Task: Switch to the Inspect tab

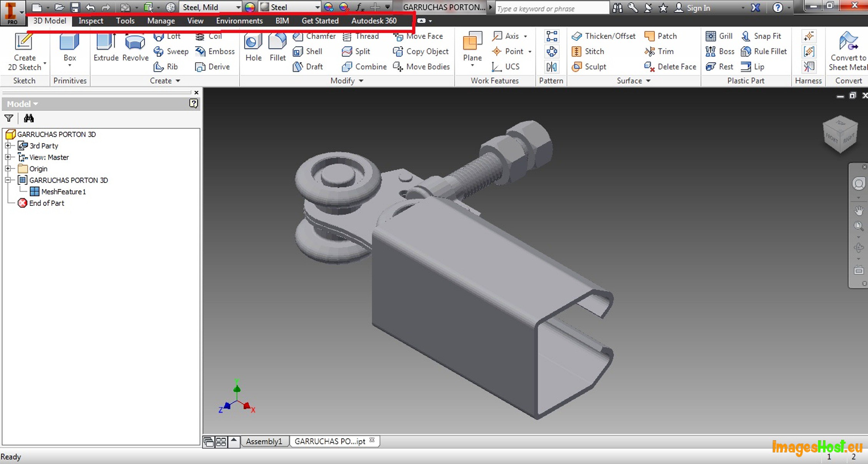Action: point(91,21)
